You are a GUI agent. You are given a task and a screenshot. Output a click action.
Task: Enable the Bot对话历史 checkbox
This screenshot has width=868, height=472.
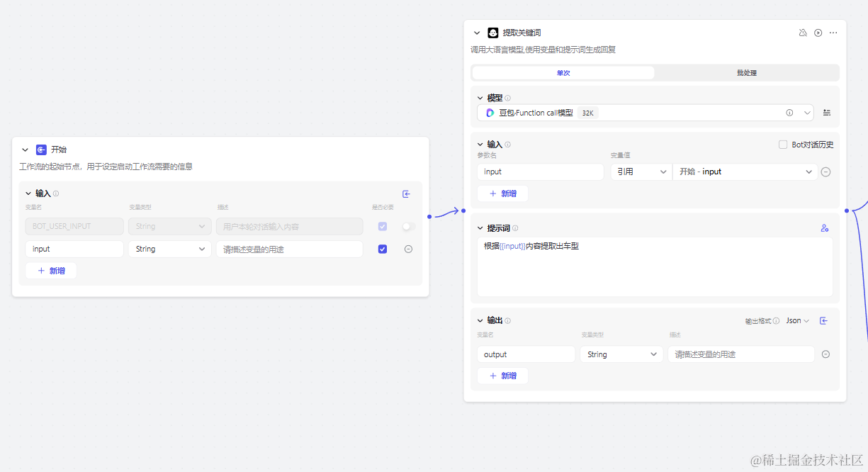tap(783, 145)
